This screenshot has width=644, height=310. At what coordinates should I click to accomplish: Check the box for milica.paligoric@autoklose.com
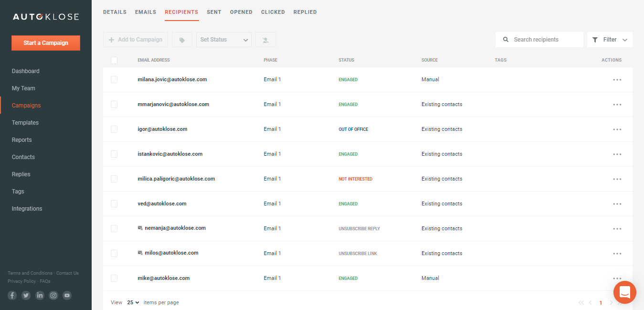coord(114,179)
